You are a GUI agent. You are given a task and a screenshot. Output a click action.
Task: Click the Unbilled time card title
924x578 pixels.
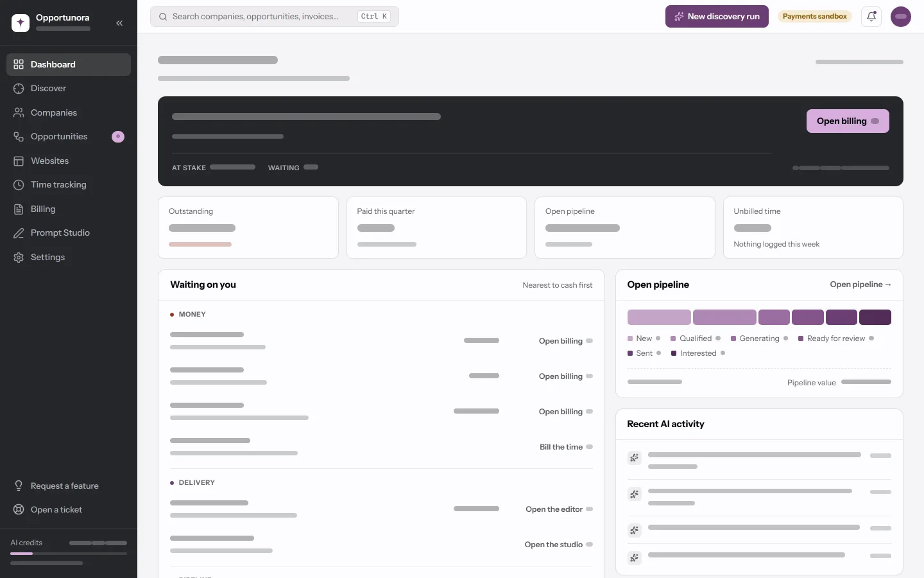757,211
